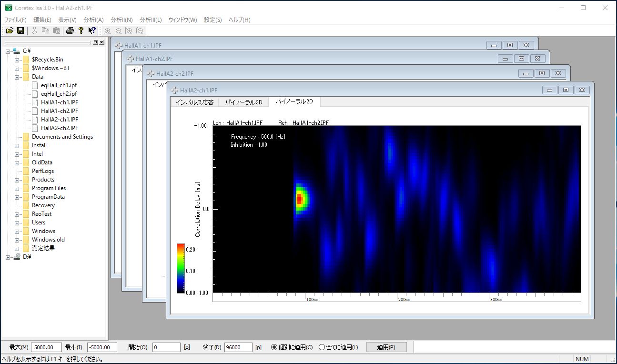This screenshot has height=364, width=617.
Task: Expand the Users folder
Action: click(17, 222)
